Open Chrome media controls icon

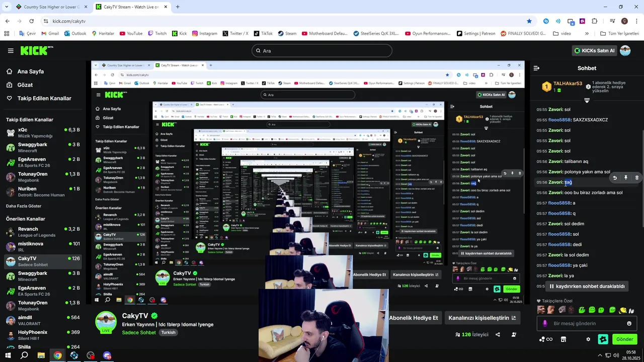pyautogui.click(x=612, y=21)
